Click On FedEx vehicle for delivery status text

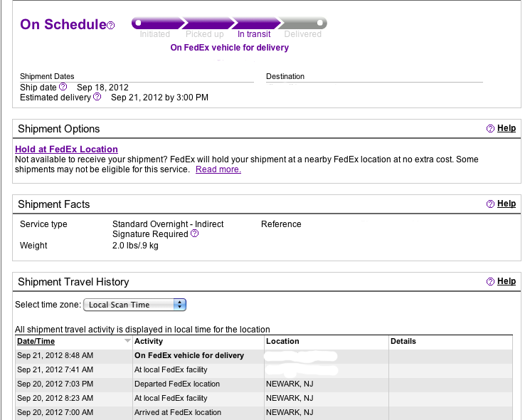(x=230, y=48)
